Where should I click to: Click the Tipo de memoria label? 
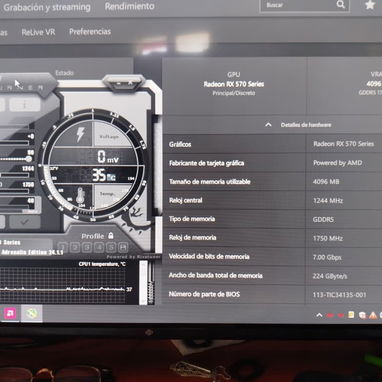point(192,219)
